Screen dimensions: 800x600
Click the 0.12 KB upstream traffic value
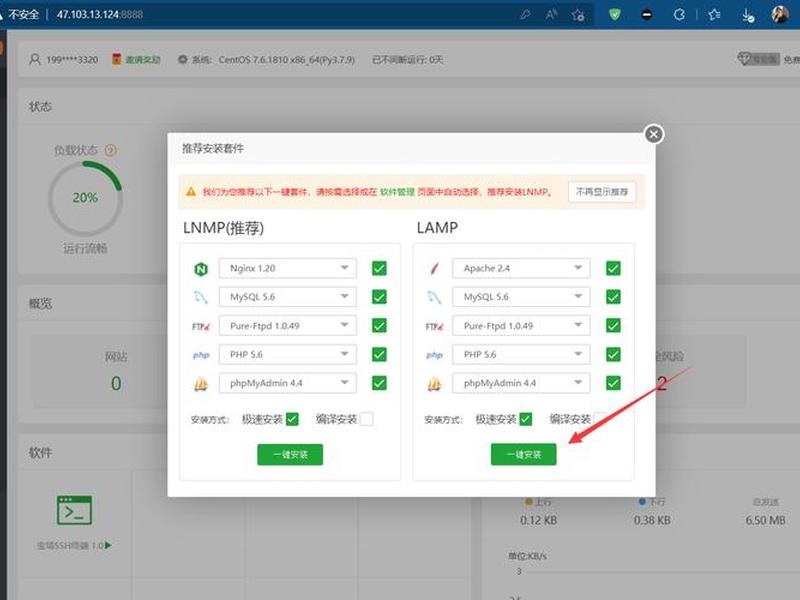pyautogui.click(x=538, y=520)
